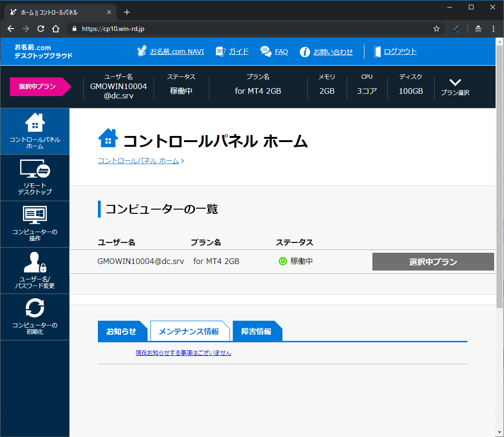
Task: Go back in the browser
Action: pos(11,29)
